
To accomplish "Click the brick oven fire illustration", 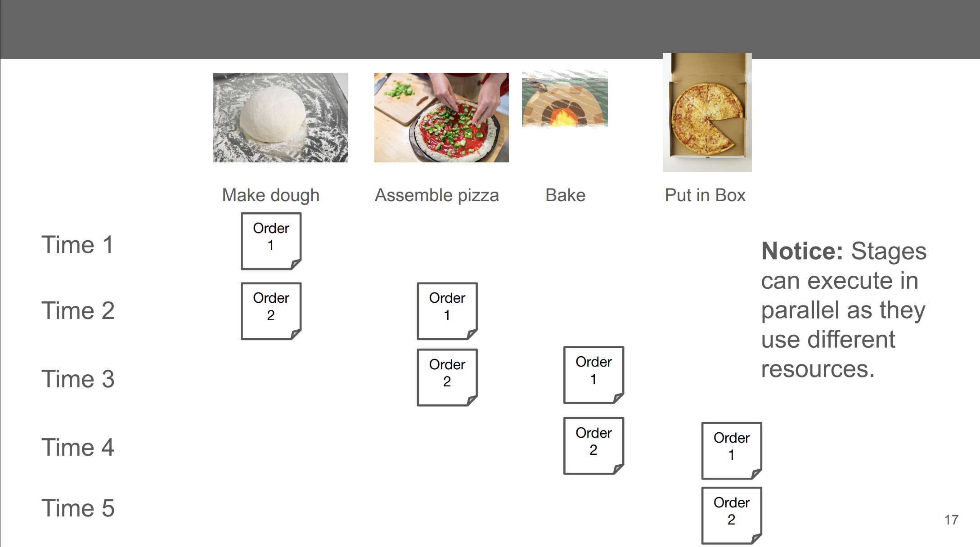I will pyautogui.click(x=565, y=99).
